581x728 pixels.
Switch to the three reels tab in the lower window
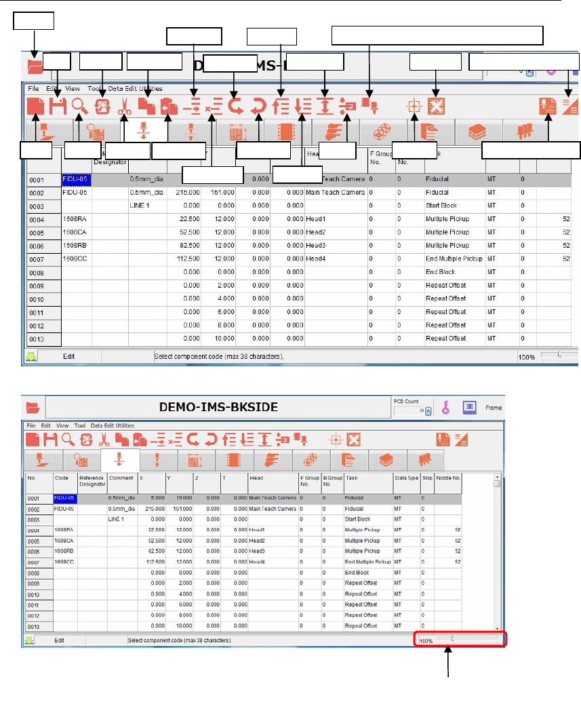[310, 460]
